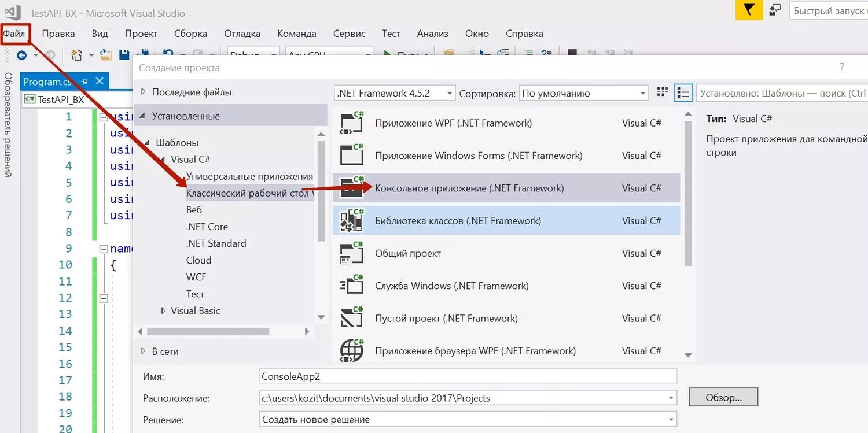Click the Navigate Forward arrow icon

pyautogui.click(x=50, y=55)
